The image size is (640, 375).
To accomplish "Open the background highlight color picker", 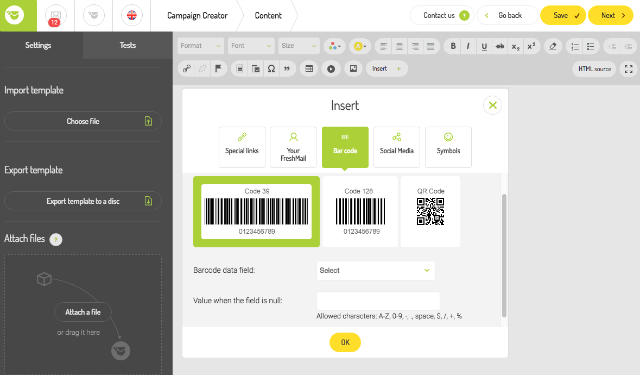I will click(x=360, y=46).
